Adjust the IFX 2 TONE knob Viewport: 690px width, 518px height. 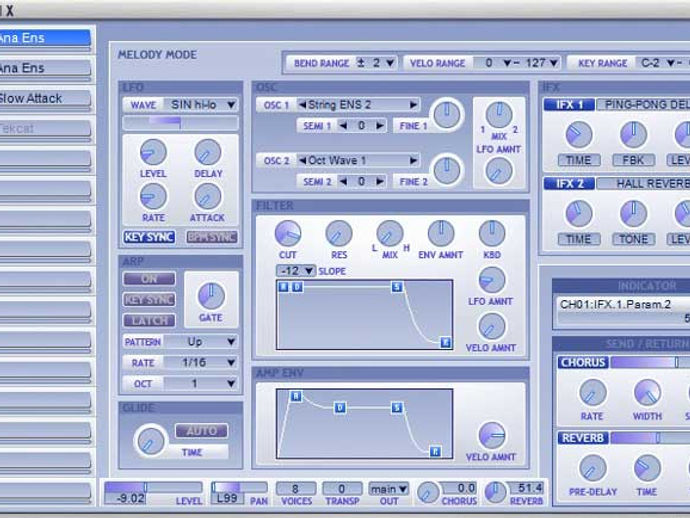pyautogui.click(x=633, y=214)
